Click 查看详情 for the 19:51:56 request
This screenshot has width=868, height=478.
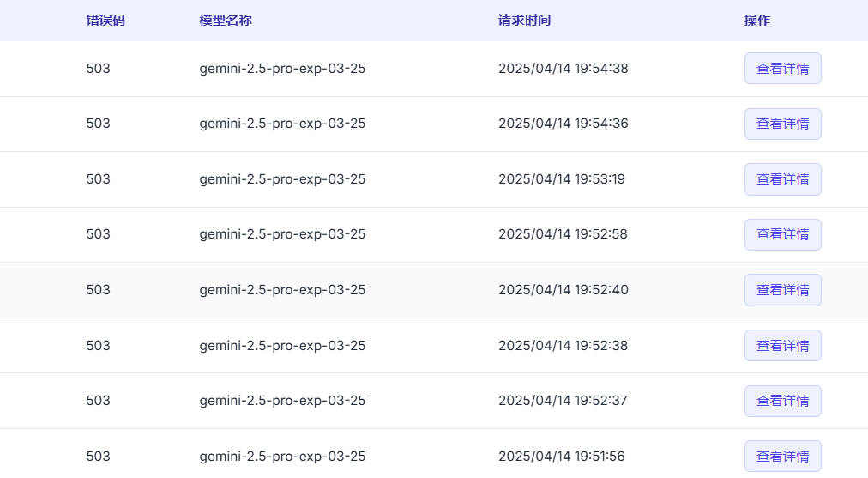[783, 456]
